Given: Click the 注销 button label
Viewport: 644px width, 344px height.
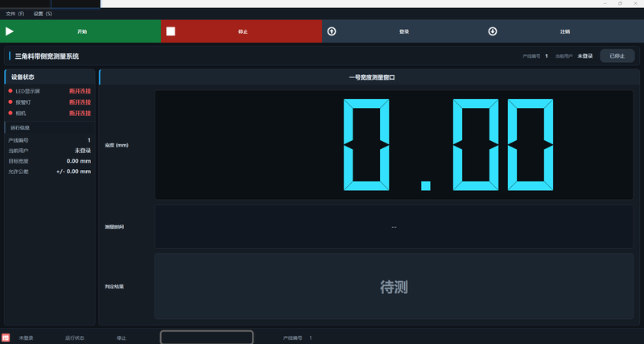Looking at the screenshot, I should pos(565,31).
